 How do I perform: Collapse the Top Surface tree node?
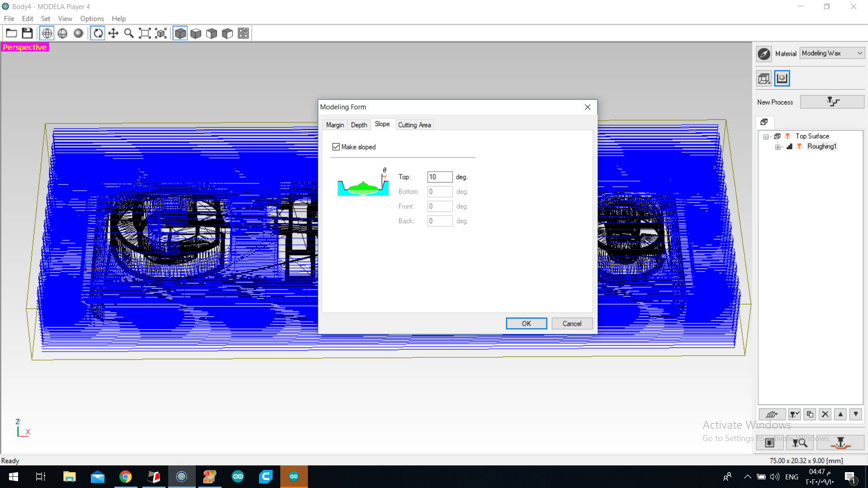[766, 136]
